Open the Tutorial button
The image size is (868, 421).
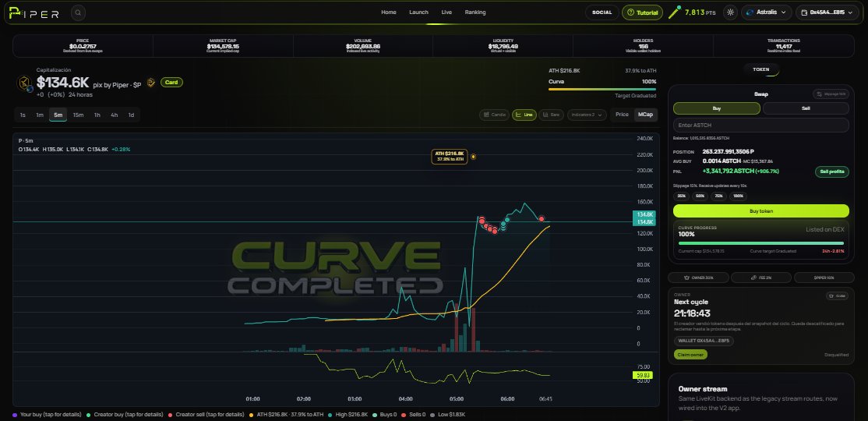[x=642, y=12]
